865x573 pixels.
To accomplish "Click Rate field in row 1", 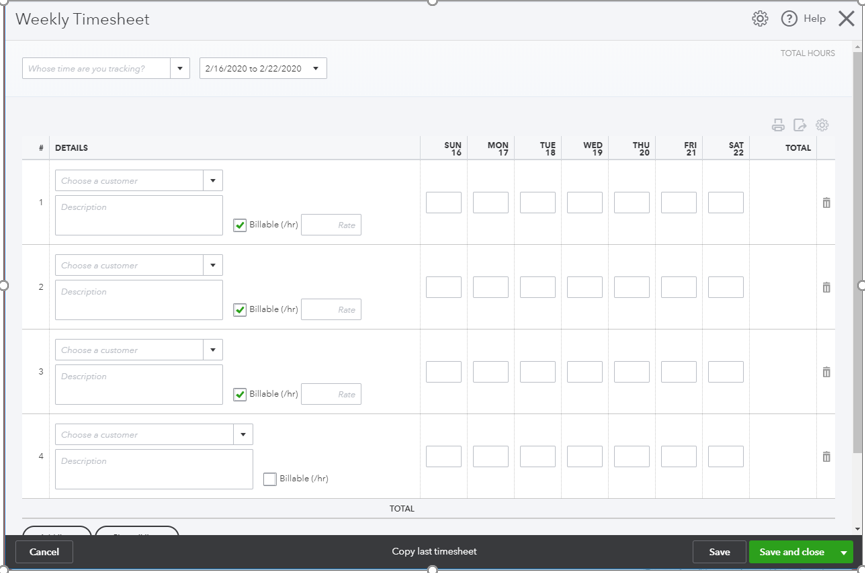I will (331, 225).
